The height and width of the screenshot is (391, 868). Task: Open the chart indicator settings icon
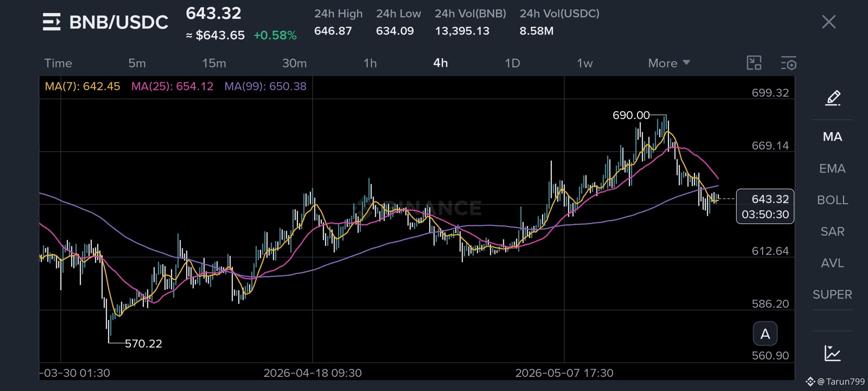coord(788,63)
